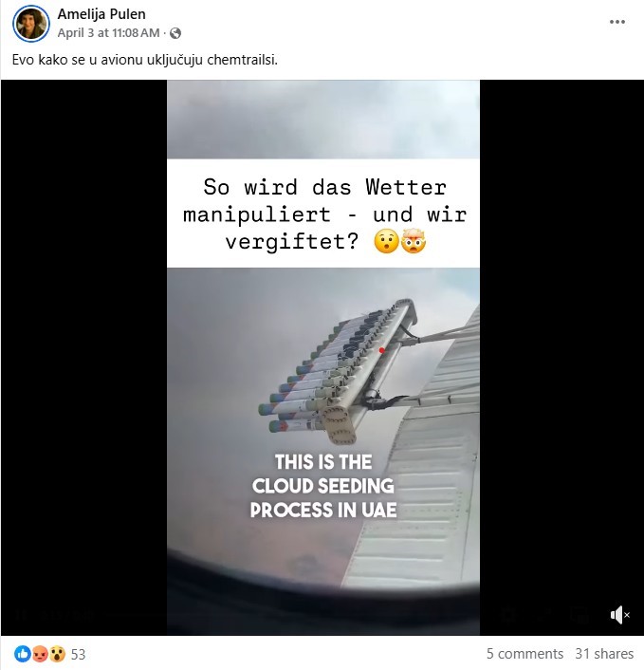The height and width of the screenshot is (670, 644).
Task: Click the post text about chemtrailsi
Action: (145, 60)
